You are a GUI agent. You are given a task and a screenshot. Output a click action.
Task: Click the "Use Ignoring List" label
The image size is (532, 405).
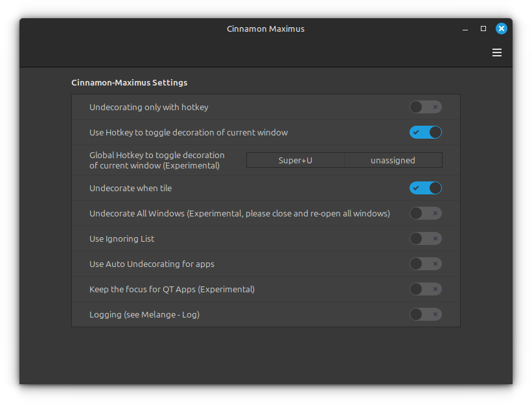(x=122, y=238)
